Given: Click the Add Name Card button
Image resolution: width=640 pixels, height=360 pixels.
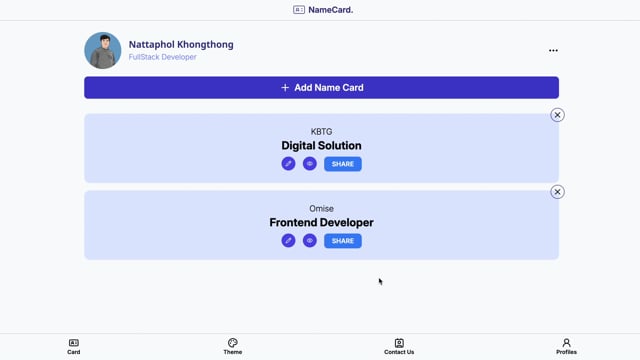Looking at the screenshot, I should click(322, 87).
